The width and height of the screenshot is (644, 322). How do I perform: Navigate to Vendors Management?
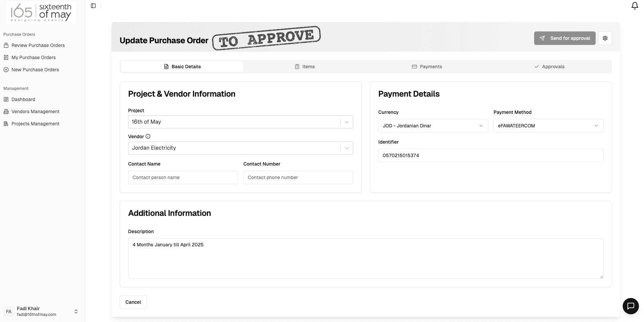(35, 112)
